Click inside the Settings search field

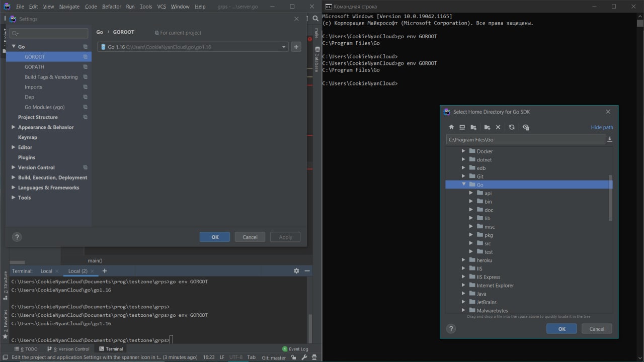point(50,33)
